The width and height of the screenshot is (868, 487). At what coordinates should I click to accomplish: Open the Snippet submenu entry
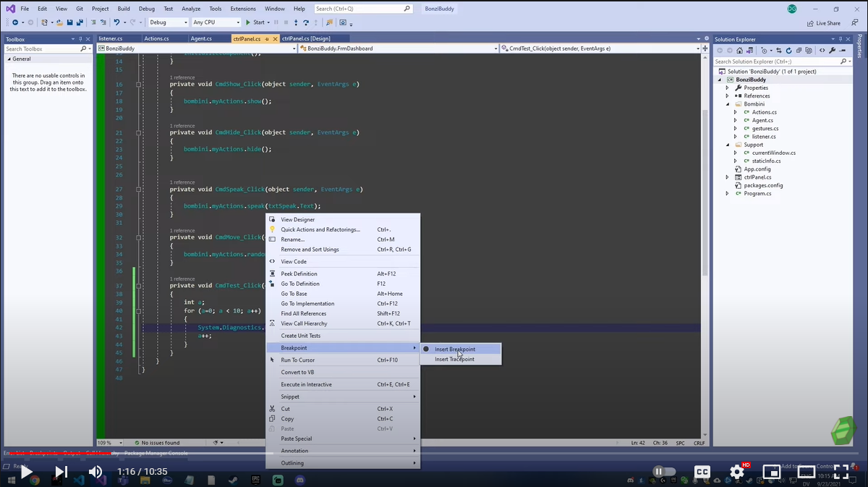343,397
